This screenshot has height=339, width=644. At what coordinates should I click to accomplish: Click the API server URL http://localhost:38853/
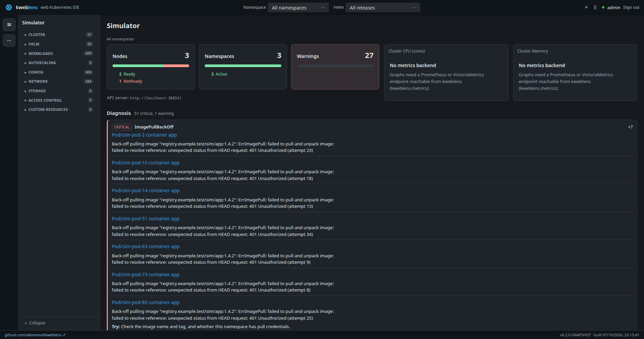[156, 98]
